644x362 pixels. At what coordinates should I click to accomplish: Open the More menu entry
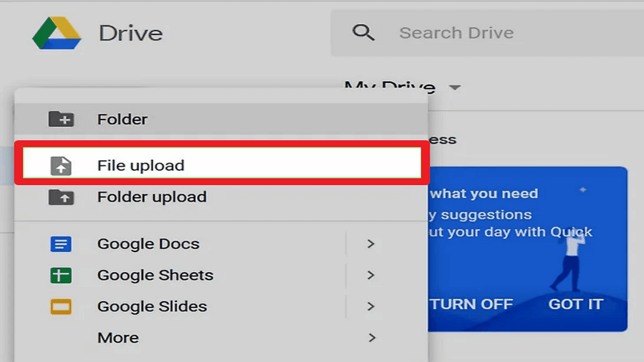pyautogui.click(x=221, y=337)
